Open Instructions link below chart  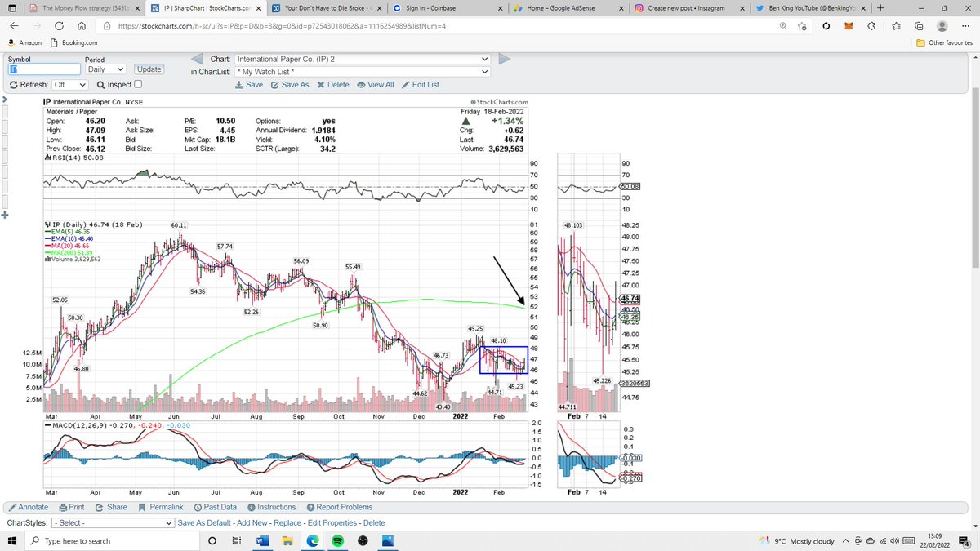(x=271, y=507)
